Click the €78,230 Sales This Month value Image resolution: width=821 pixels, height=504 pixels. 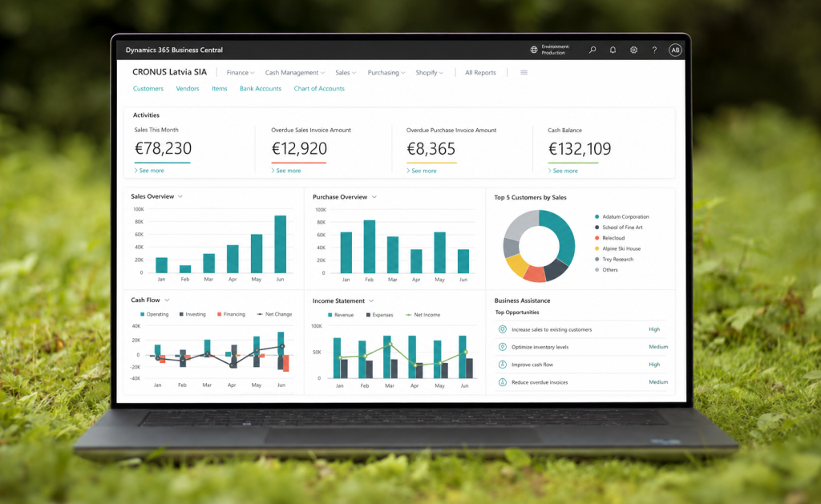pos(163,148)
